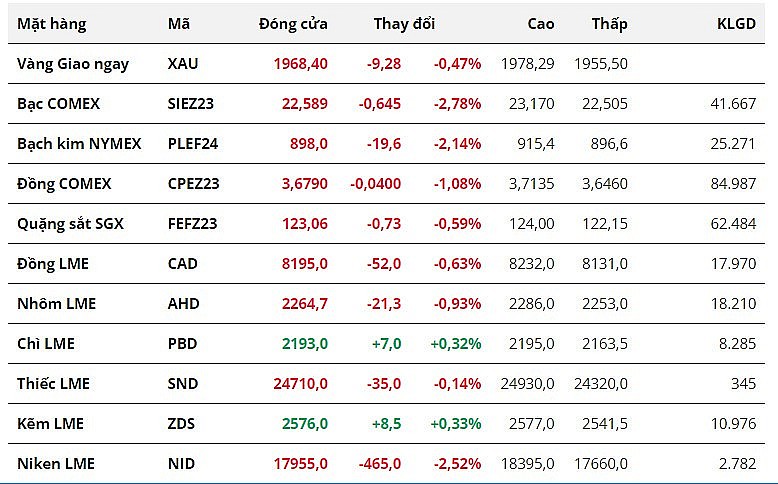This screenshot has height=484, width=778.
Task: Click the SND code for Thiếc LME
Action: 183,384
